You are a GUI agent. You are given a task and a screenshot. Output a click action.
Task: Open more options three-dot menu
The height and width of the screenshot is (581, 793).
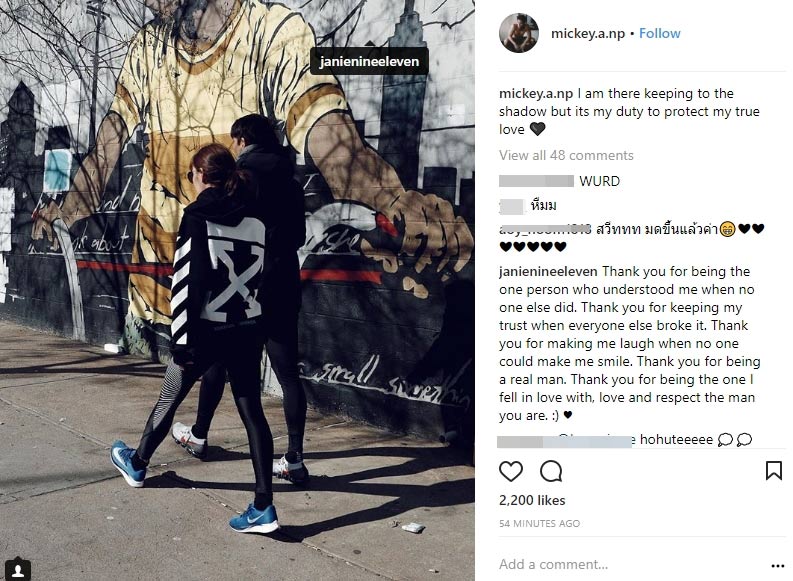click(777, 566)
